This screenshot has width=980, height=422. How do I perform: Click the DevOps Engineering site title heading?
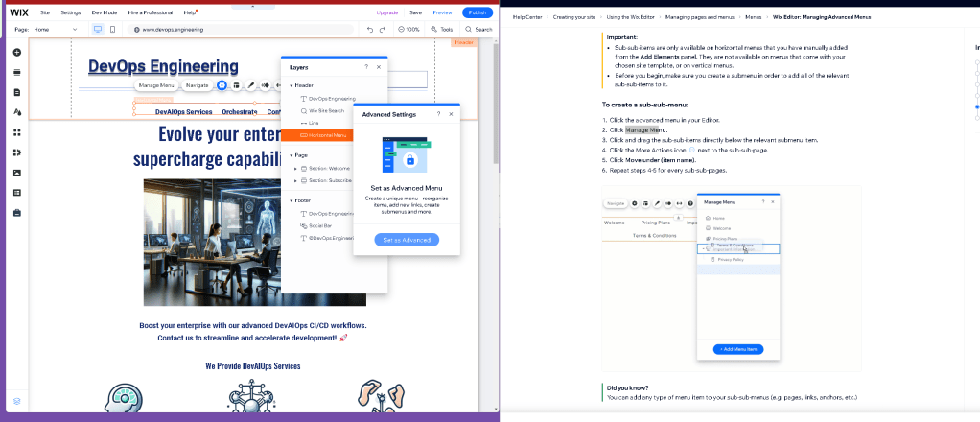coord(163,66)
